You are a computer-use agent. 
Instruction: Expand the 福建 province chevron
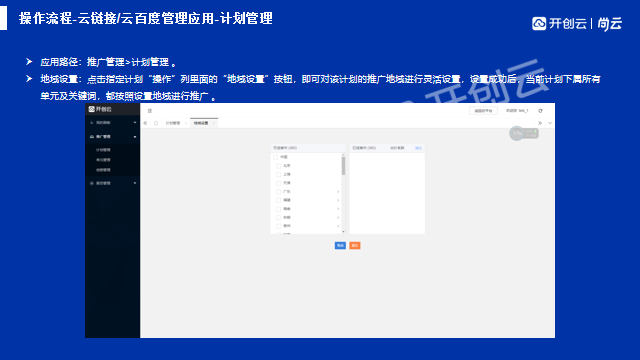pyautogui.click(x=338, y=200)
